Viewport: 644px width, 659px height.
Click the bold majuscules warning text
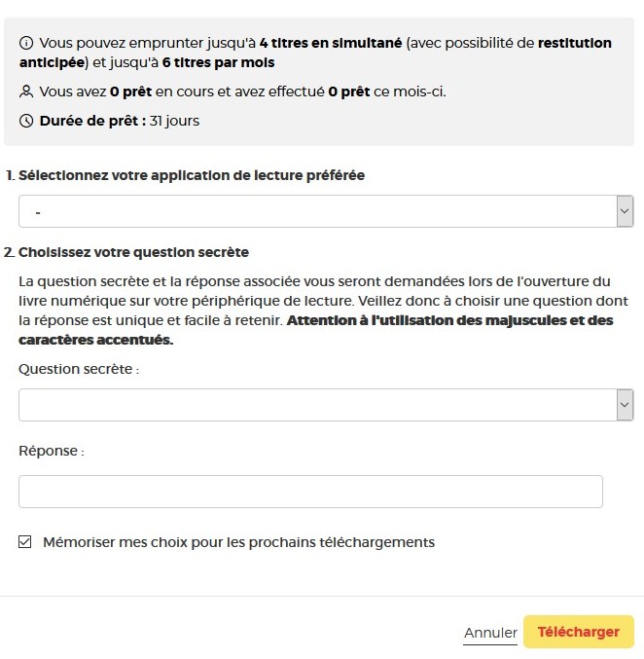tap(449, 320)
